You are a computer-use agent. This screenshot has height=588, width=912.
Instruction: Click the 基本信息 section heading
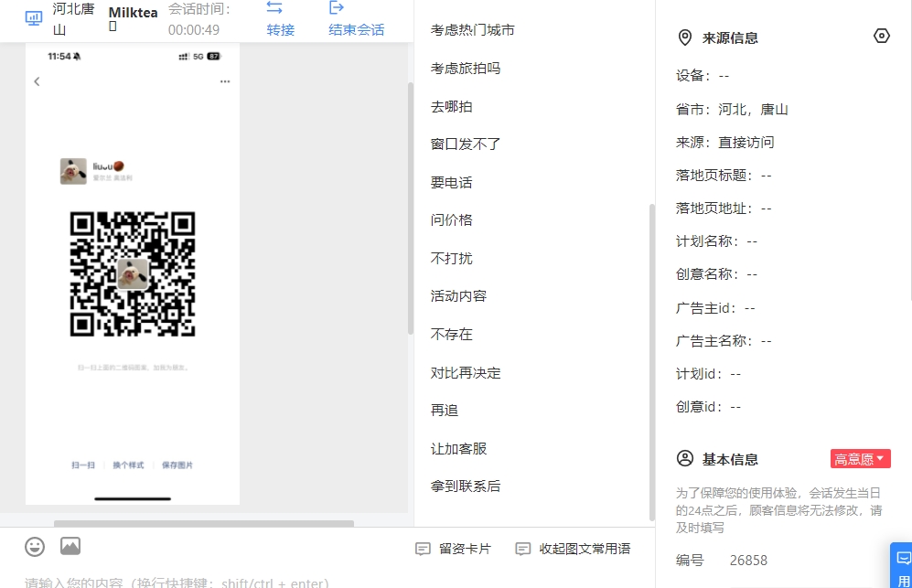(x=730, y=459)
